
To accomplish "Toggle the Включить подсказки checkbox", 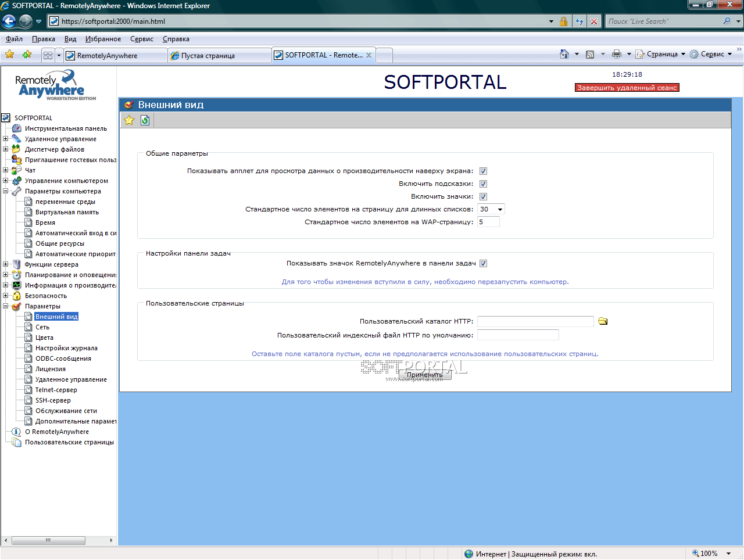I will click(x=483, y=184).
